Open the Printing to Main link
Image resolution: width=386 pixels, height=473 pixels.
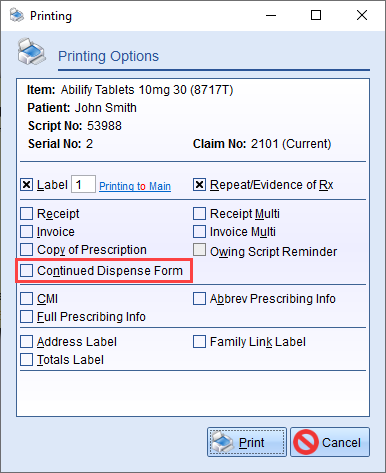click(x=135, y=186)
